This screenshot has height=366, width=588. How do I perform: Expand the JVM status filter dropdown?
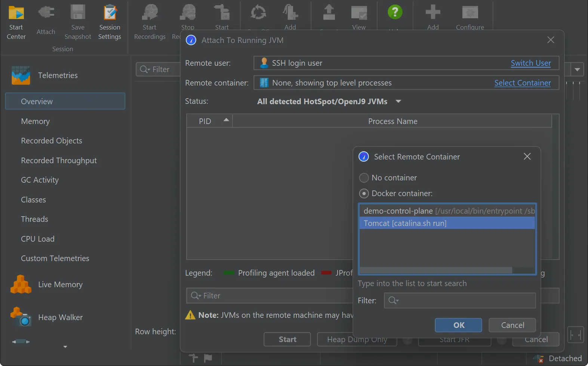tap(398, 101)
